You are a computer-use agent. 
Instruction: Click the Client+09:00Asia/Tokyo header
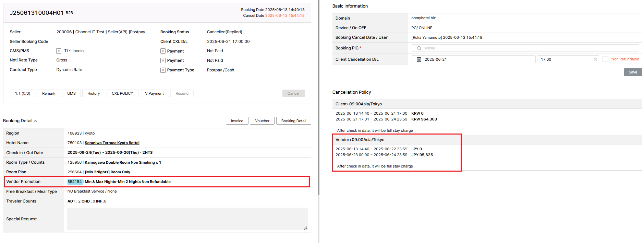(x=359, y=104)
